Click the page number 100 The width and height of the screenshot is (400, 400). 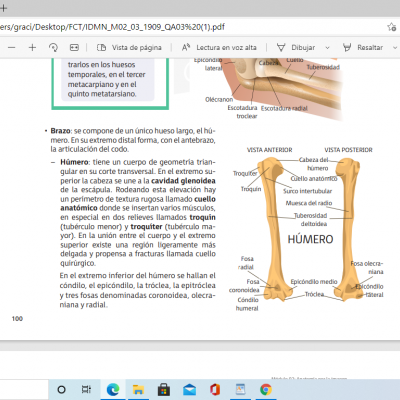17,319
